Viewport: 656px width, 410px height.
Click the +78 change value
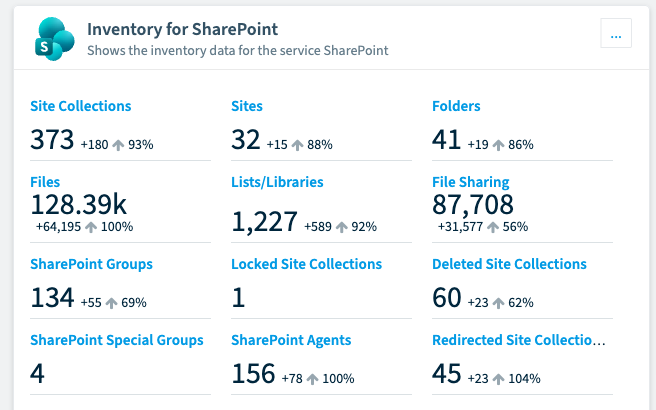point(292,379)
